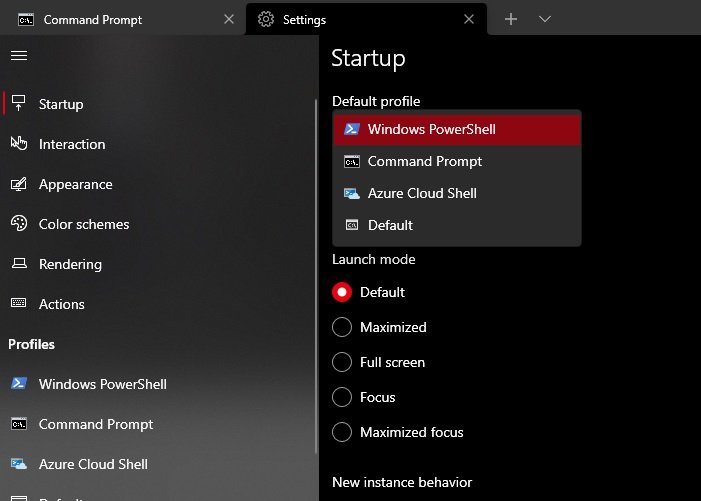Image resolution: width=701 pixels, height=501 pixels.
Task: Close the Settings tab
Action: 469,19
